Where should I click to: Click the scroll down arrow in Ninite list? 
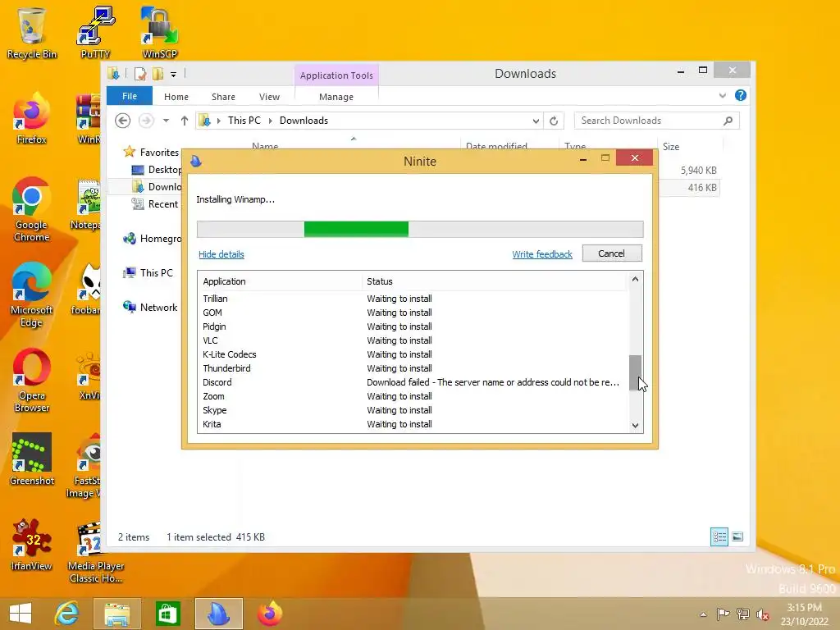tap(635, 426)
